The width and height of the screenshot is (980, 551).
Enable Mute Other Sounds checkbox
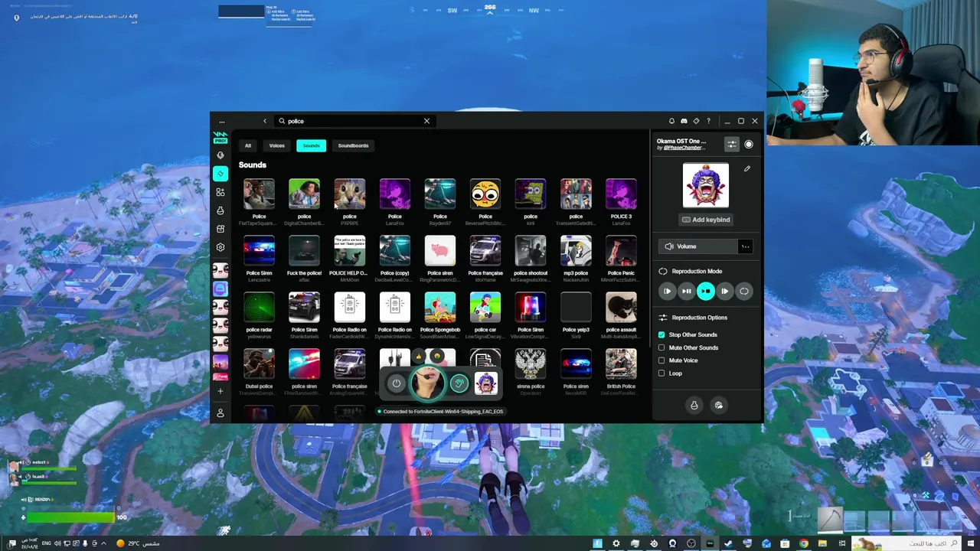pyautogui.click(x=661, y=347)
